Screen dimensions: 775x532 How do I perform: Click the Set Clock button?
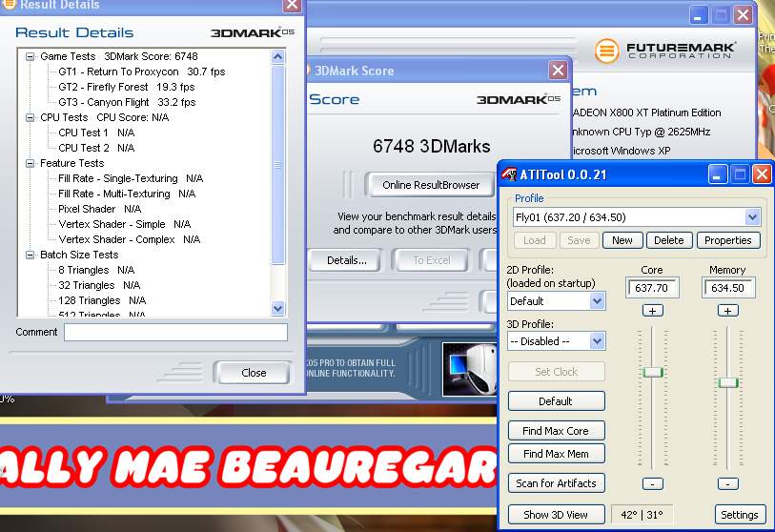556,372
